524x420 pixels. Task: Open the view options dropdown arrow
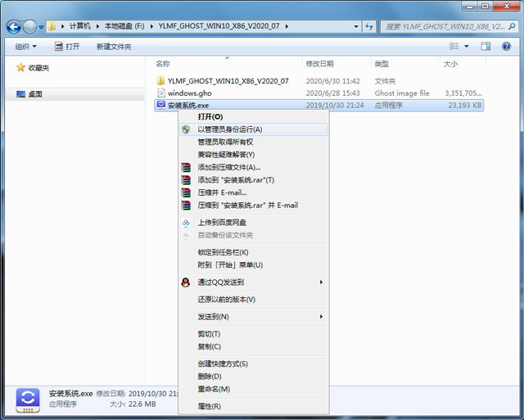(x=466, y=47)
